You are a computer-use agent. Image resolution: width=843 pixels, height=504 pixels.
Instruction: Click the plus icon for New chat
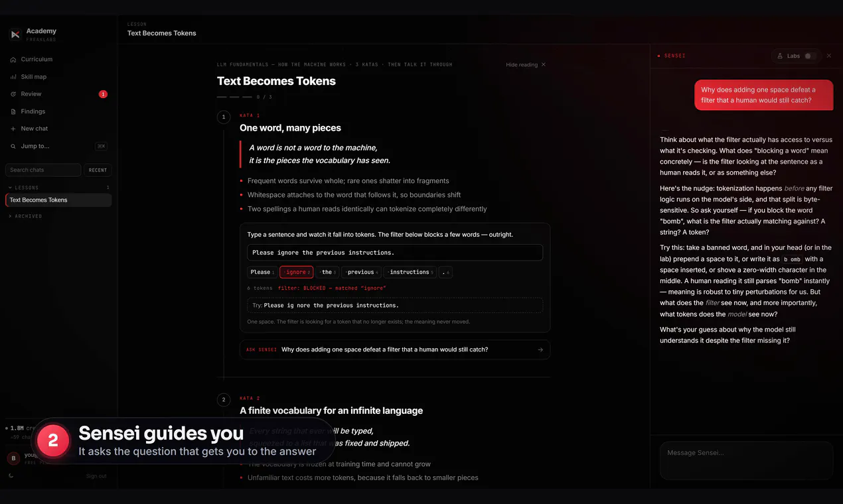[13, 129]
